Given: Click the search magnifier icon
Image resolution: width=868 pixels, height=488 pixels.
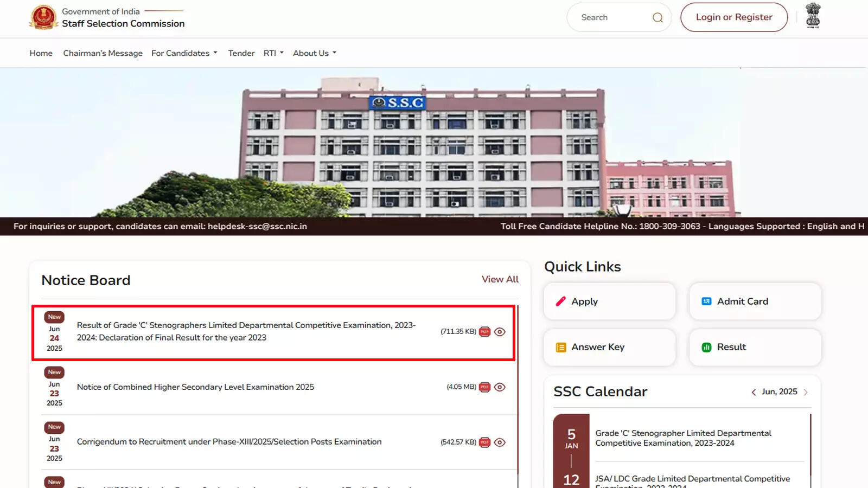Looking at the screenshot, I should [657, 17].
